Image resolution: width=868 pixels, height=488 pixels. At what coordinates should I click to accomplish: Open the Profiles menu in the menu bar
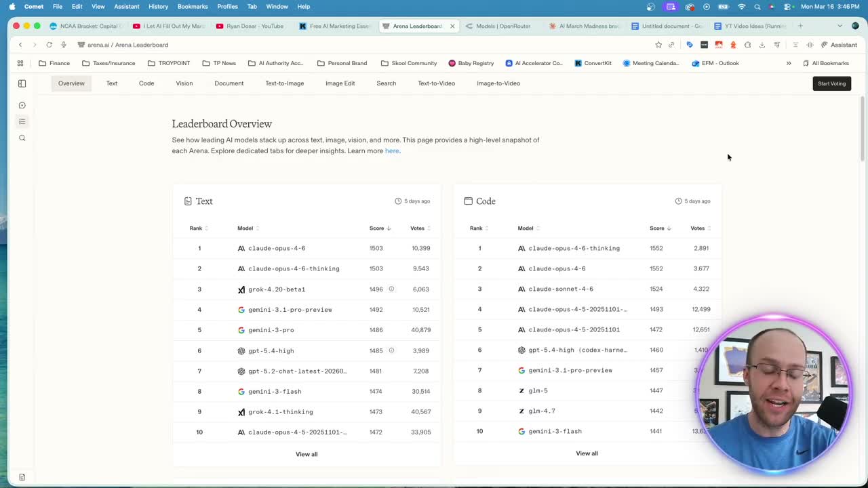coord(227,7)
